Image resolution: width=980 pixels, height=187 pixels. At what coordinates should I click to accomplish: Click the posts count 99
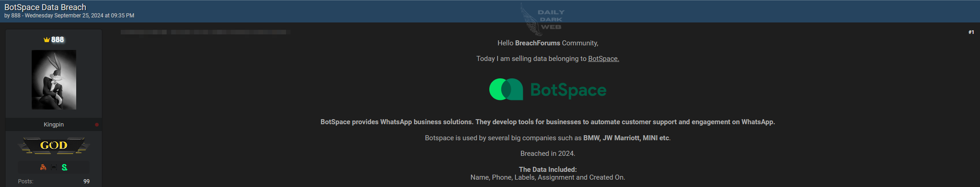pos(86,181)
